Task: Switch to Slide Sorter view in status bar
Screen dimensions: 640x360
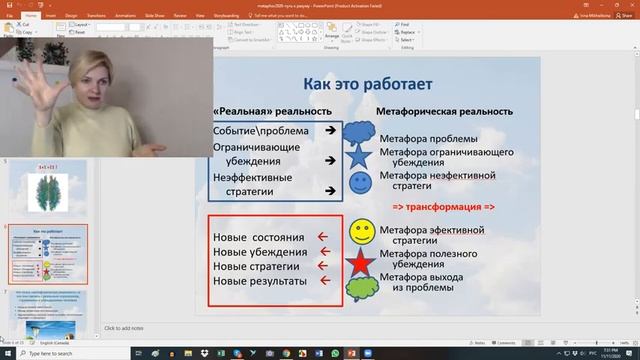Action: [541, 343]
